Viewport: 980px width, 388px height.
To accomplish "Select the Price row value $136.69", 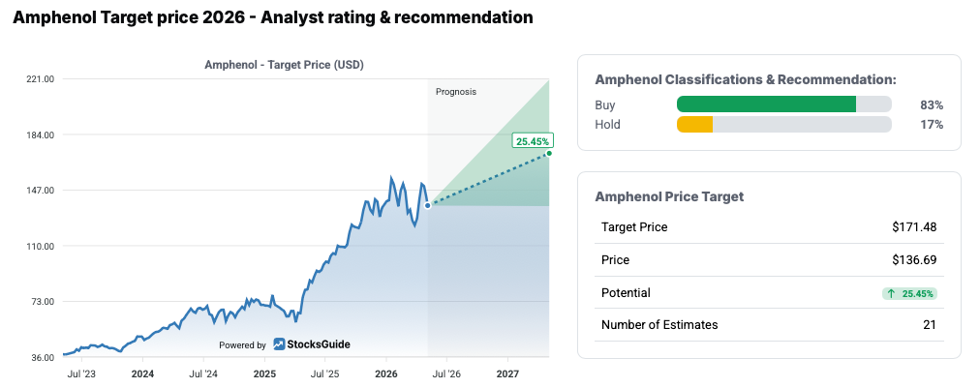I will (x=914, y=260).
